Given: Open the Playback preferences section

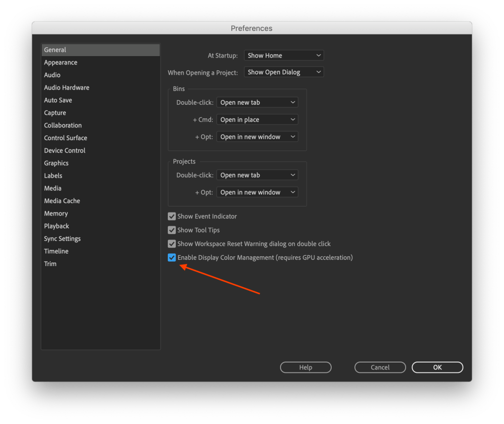Looking at the screenshot, I should pos(57,226).
